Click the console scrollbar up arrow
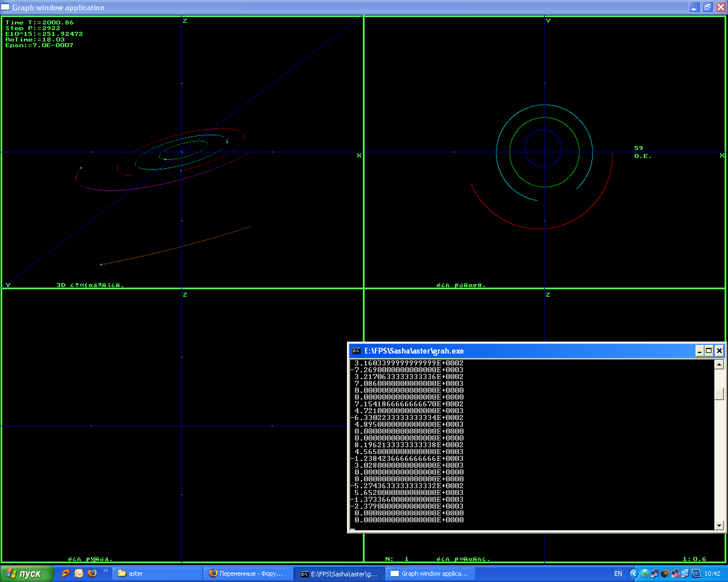This screenshot has width=728, height=582. coord(719,364)
